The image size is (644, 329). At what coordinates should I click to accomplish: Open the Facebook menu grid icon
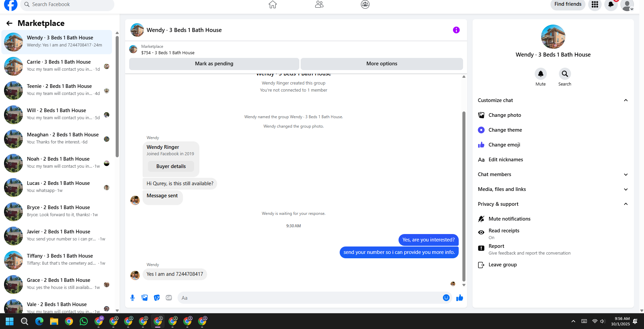coord(595,4)
